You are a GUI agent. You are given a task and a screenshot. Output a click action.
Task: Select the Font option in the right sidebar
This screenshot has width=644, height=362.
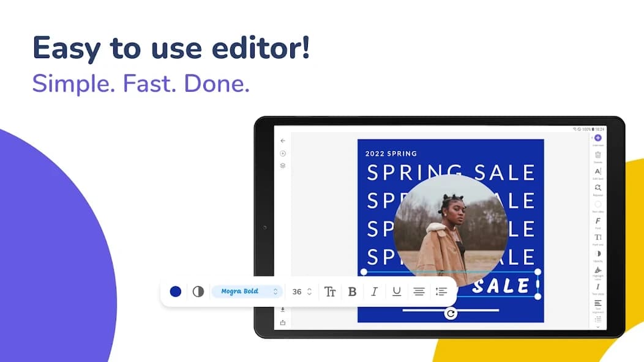click(597, 221)
